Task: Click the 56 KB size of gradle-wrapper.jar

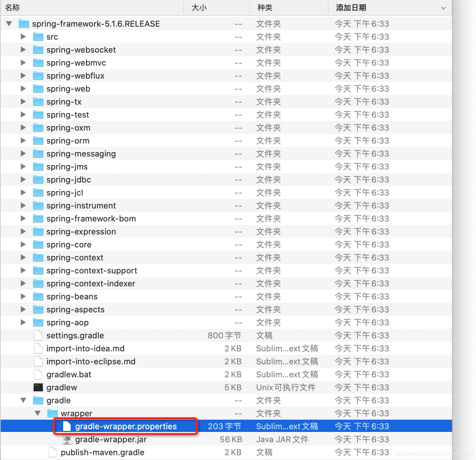Action: point(231,439)
